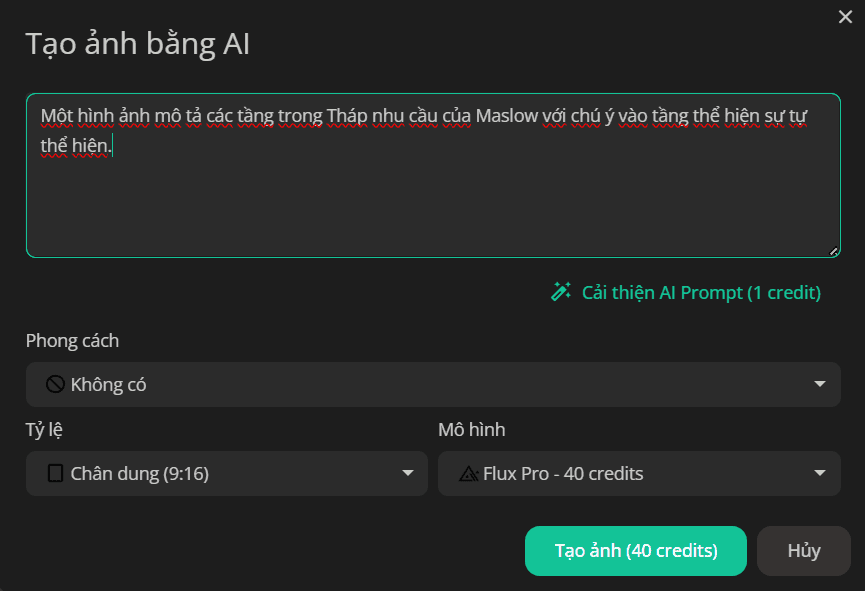The width and height of the screenshot is (865, 591).
Task: Click the magic wand improve-prompt icon
Action: [561, 292]
